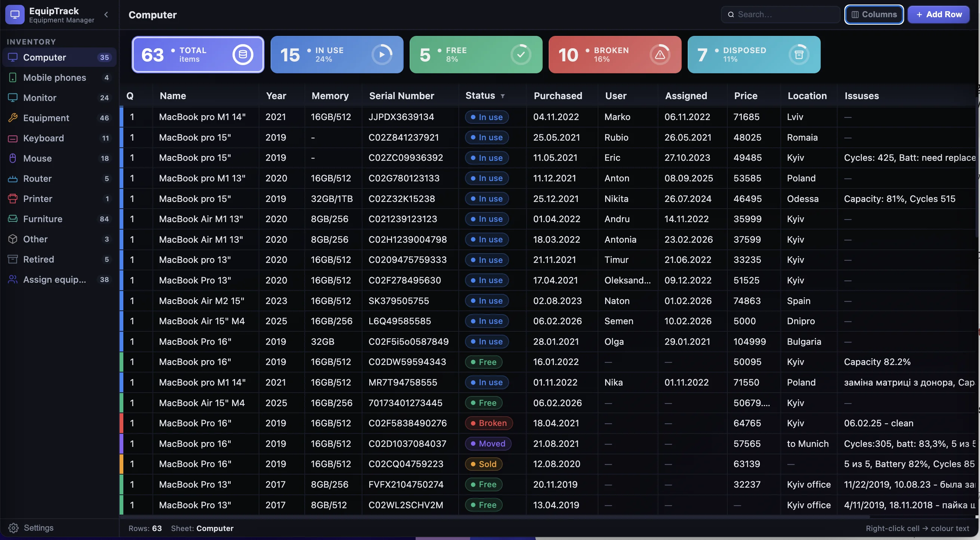Viewport: 980px width, 540px height.
Task: Click the play icon on In Use card
Action: coord(382,55)
